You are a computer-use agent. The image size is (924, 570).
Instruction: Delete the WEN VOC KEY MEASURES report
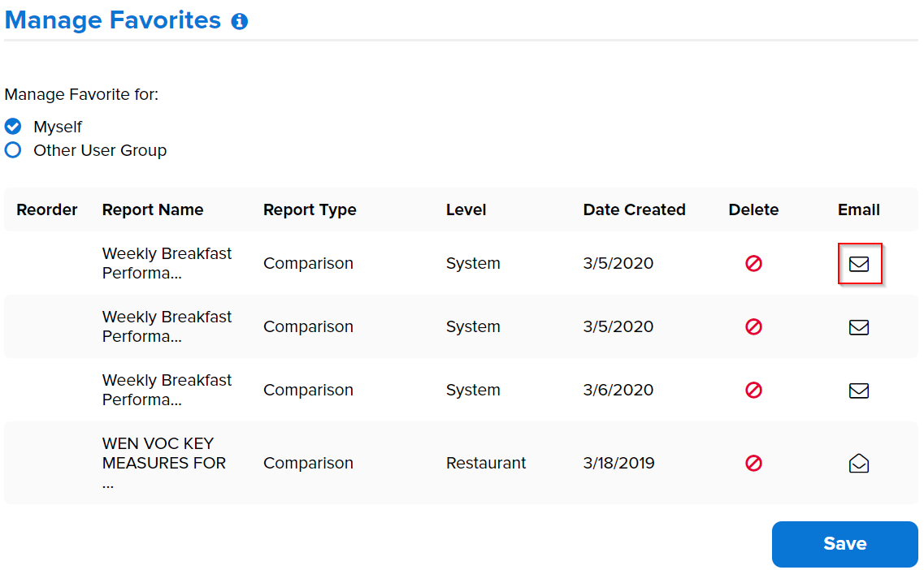(x=753, y=464)
